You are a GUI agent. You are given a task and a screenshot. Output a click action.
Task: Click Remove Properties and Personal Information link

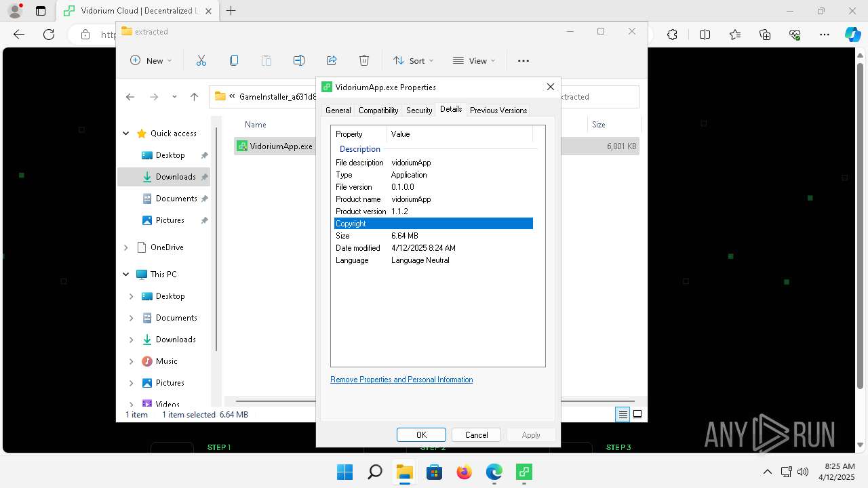point(401,380)
